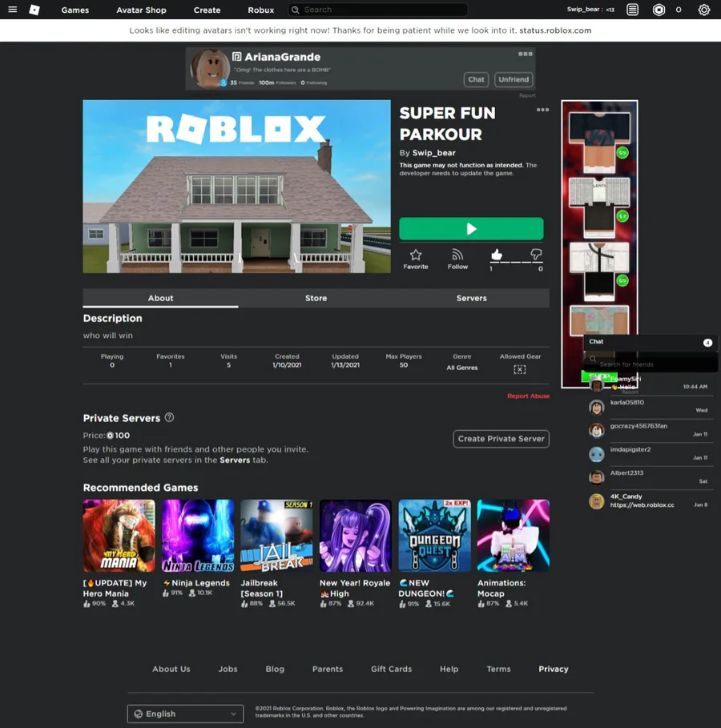Open the Robux page
This screenshot has width=721, height=728.
(x=260, y=10)
